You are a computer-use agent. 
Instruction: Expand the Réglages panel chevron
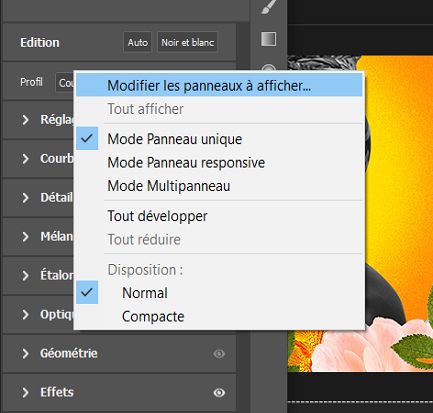25,120
